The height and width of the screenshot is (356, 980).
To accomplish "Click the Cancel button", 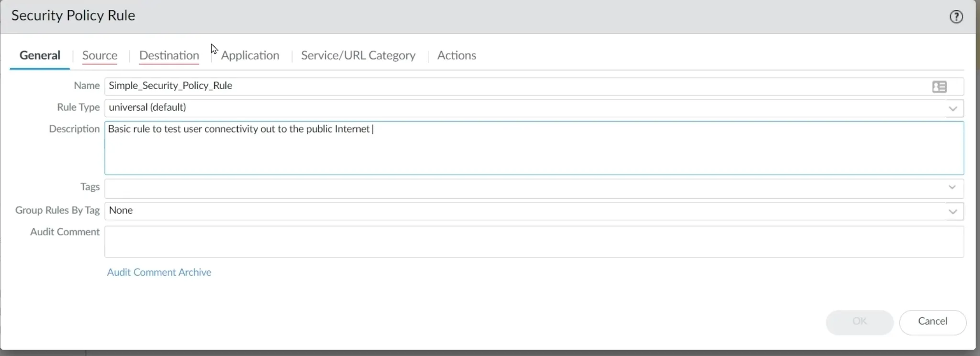I will [x=932, y=322].
